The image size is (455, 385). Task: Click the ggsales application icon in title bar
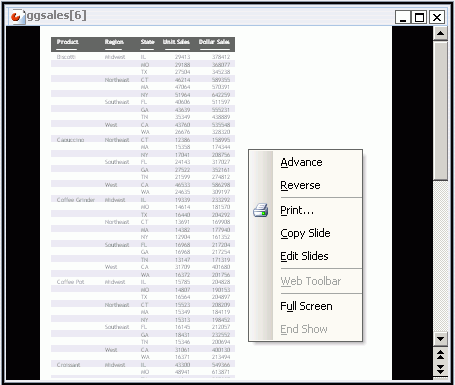pyautogui.click(x=17, y=16)
